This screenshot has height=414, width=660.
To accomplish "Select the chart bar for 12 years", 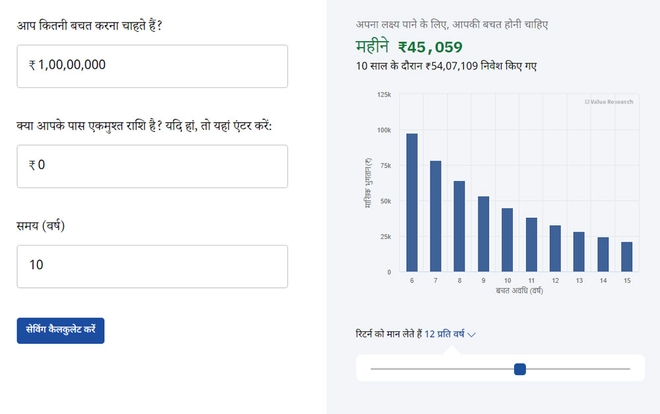I will tap(555, 248).
